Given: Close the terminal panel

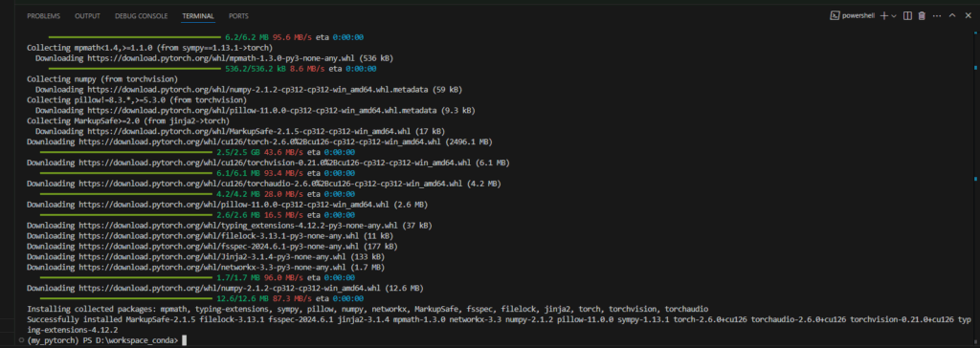Looking at the screenshot, I should click(969, 15).
